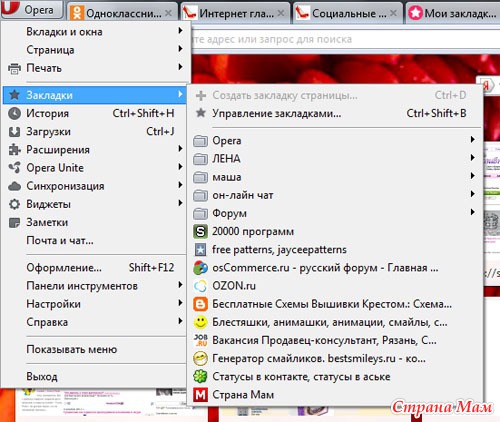Click the Opera bookmark folder icon
Image resolution: width=500 pixels, height=422 pixels.
[x=200, y=141]
